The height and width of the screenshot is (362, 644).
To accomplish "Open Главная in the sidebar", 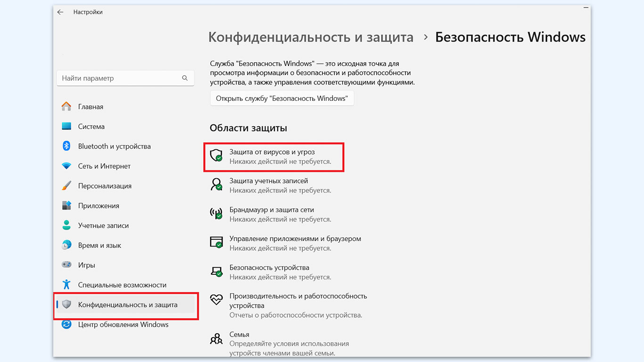I will [125, 107].
